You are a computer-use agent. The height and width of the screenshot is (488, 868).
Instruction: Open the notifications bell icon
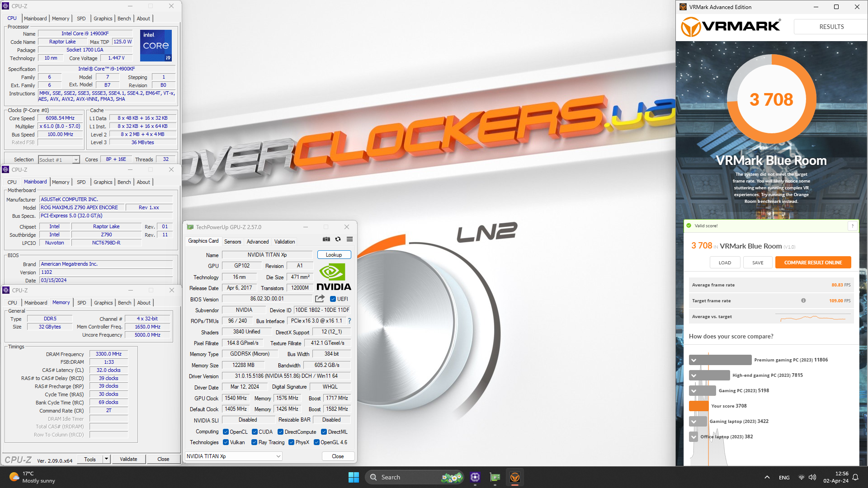point(855,477)
